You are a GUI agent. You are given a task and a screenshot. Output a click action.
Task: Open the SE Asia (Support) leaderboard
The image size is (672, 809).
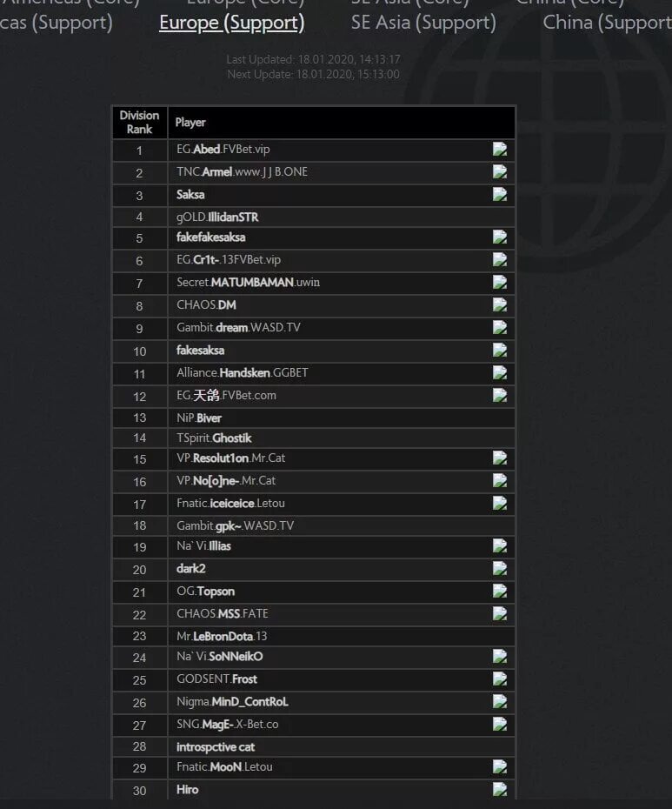point(423,23)
